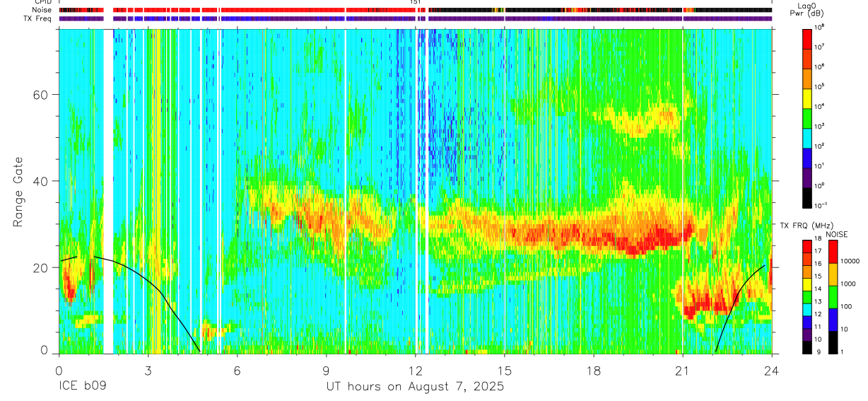
Task: Click the UT hour tick label 3
Action: pos(148,370)
